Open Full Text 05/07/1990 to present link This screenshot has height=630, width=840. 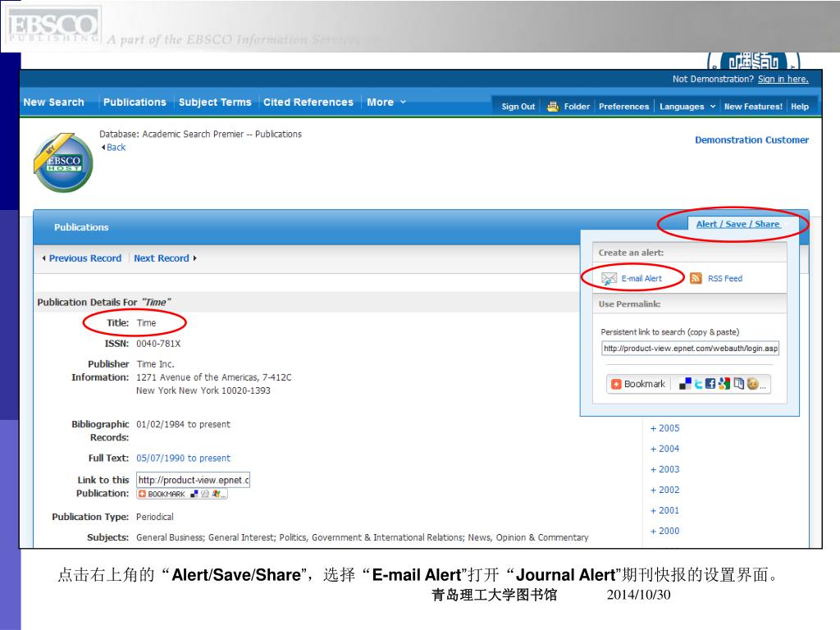(183, 458)
